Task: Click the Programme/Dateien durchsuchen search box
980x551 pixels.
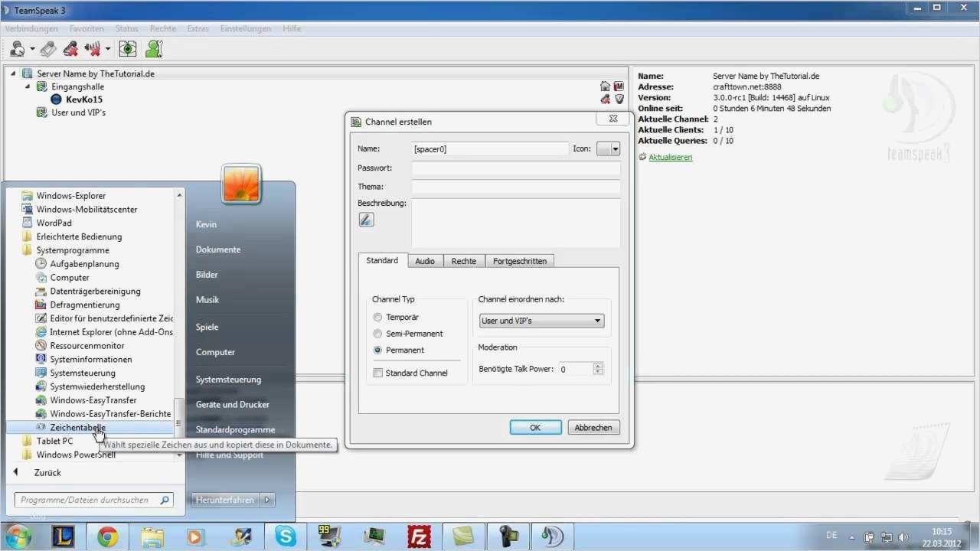Action: pyautogui.click(x=93, y=500)
